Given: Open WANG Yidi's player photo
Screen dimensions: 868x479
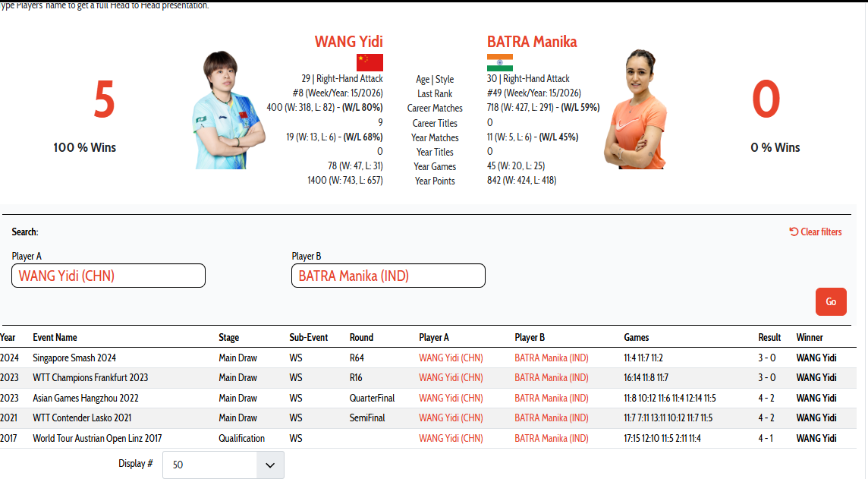Looking at the screenshot, I should click(228, 109).
